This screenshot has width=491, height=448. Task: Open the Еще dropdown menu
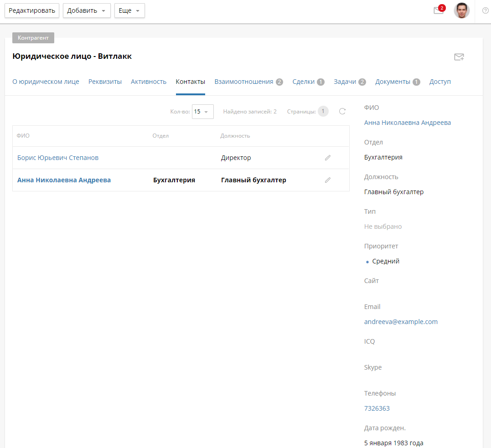coord(129,10)
